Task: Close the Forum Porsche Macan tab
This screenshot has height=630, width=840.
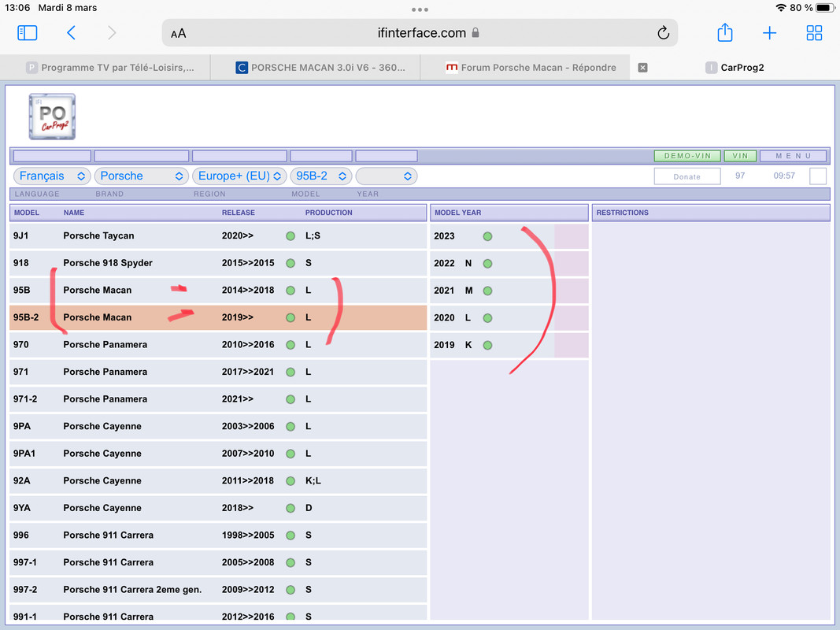Action: click(x=643, y=68)
